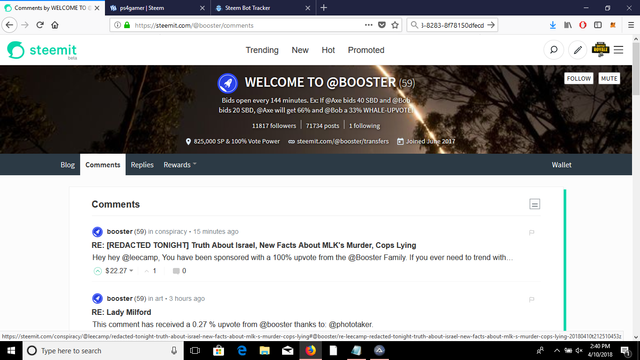Open File Explorer from taskbar
Viewport: 640px width, 360px height.
click(264, 351)
